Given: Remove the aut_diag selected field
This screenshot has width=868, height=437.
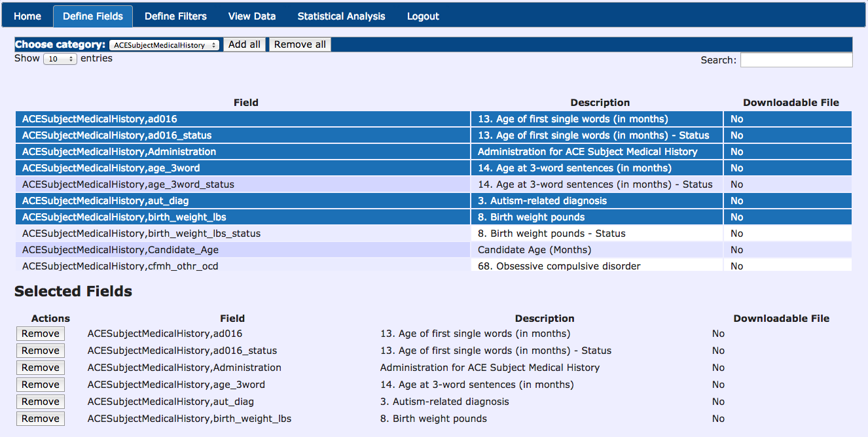Looking at the screenshot, I should click(41, 402).
